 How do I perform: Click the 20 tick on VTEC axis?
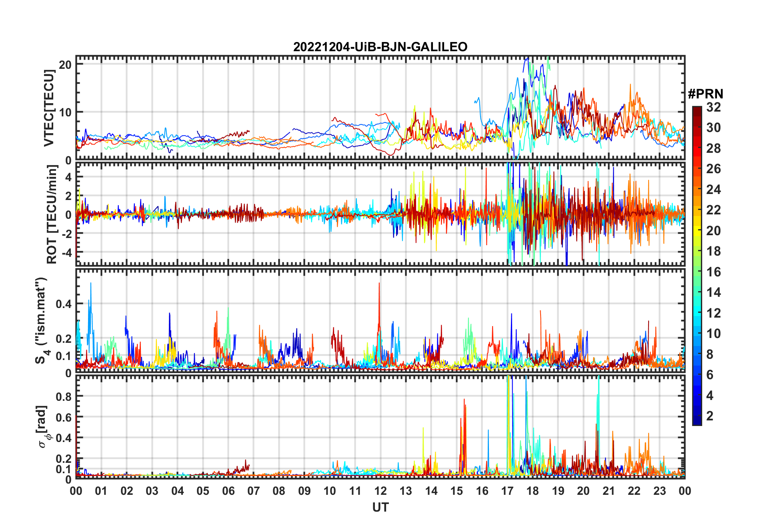65,65
